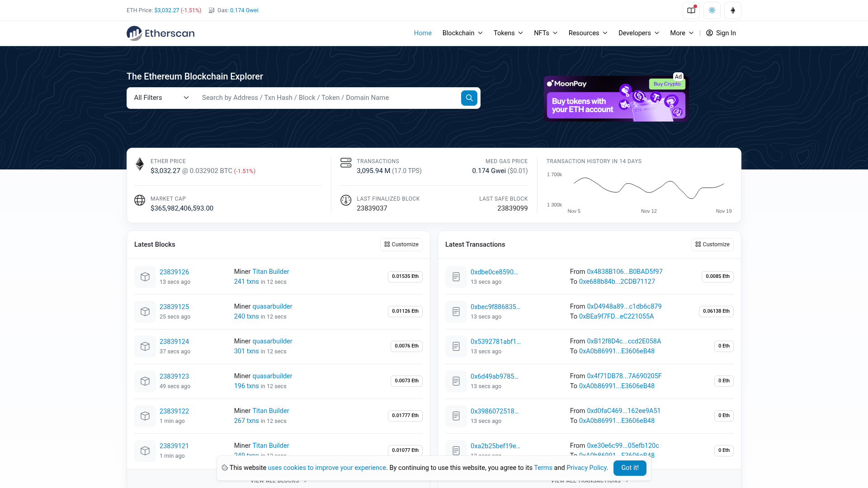Open the changelog book icon with notification badge
The width and height of the screenshot is (868, 488).
point(691,10)
